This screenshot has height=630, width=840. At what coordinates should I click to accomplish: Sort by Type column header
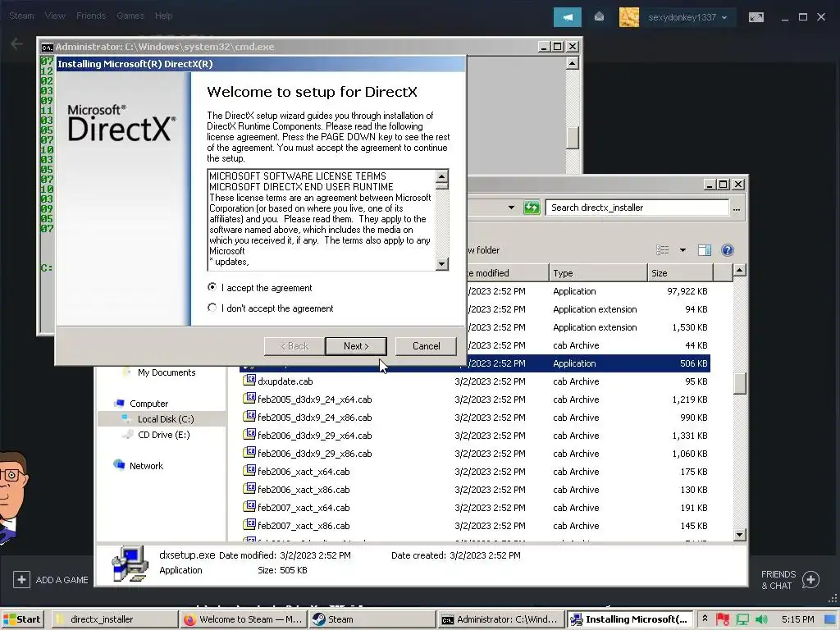click(598, 272)
